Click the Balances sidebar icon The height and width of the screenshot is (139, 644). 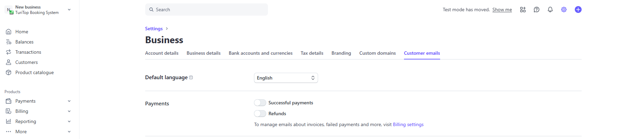9,42
